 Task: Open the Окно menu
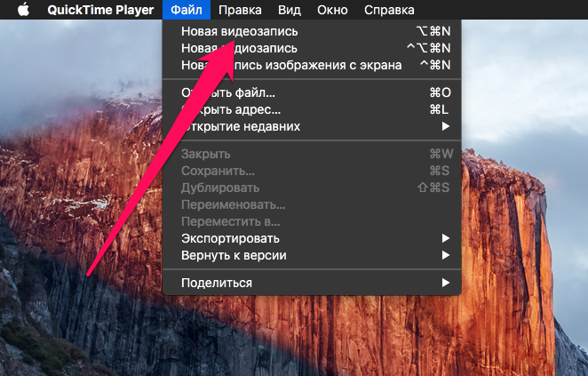click(x=332, y=10)
